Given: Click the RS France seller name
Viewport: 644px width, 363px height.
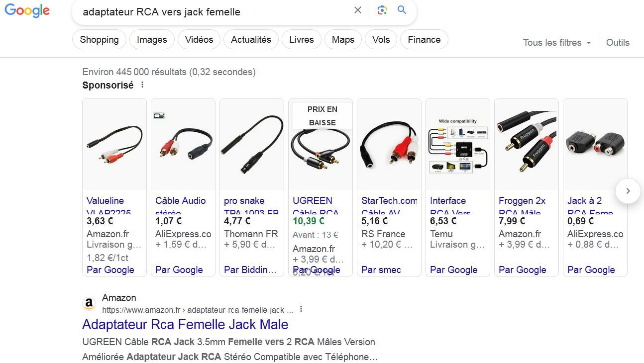Looking at the screenshot, I should click(383, 234).
